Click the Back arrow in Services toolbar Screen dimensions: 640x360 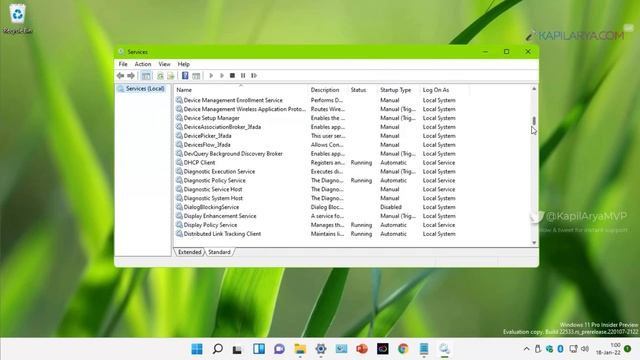[120, 76]
